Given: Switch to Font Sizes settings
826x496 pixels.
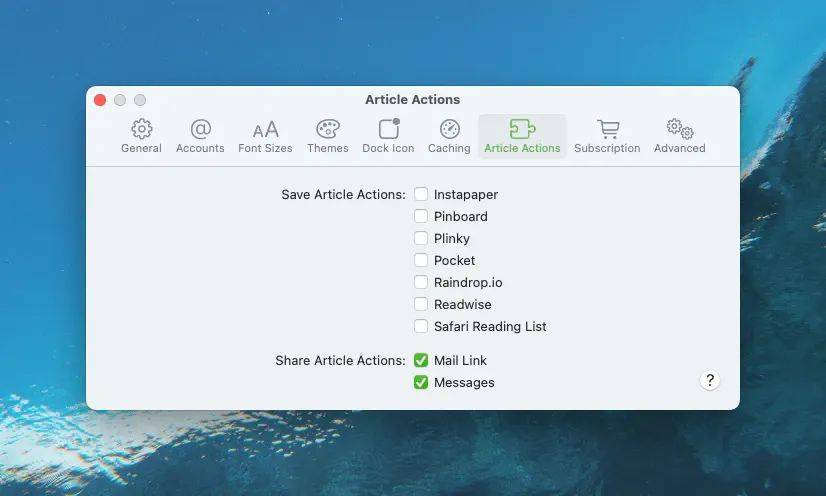Looking at the screenshot, I should point(265,136).
